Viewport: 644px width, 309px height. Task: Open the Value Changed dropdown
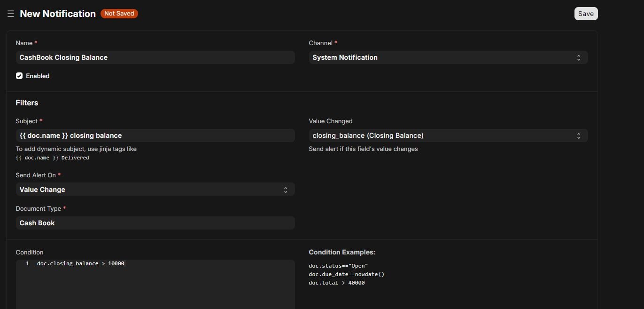pos(448,135)
